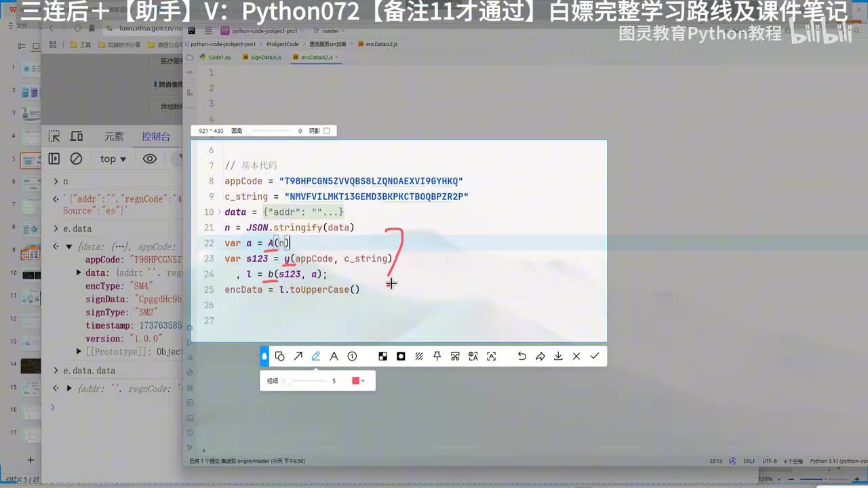Click the encDataJs2.js breadcrumb
The height and width of the screenshot is (488, 868).
click(378, 44)
